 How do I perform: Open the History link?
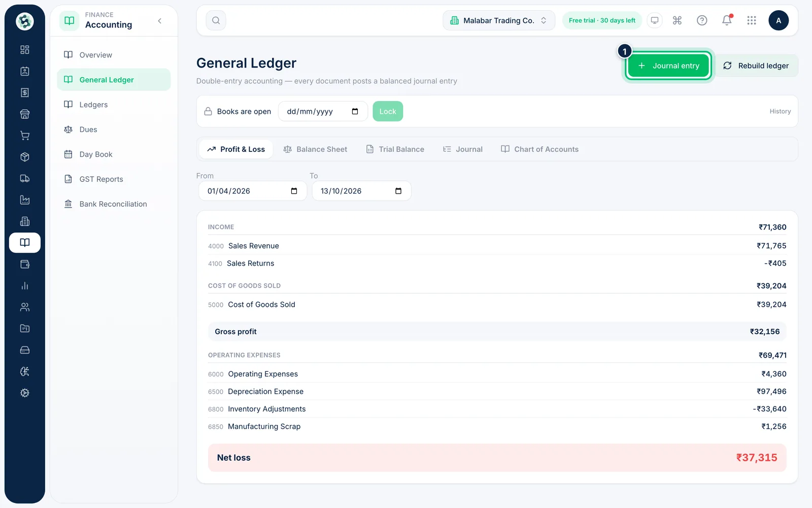(x=780, y=111)
